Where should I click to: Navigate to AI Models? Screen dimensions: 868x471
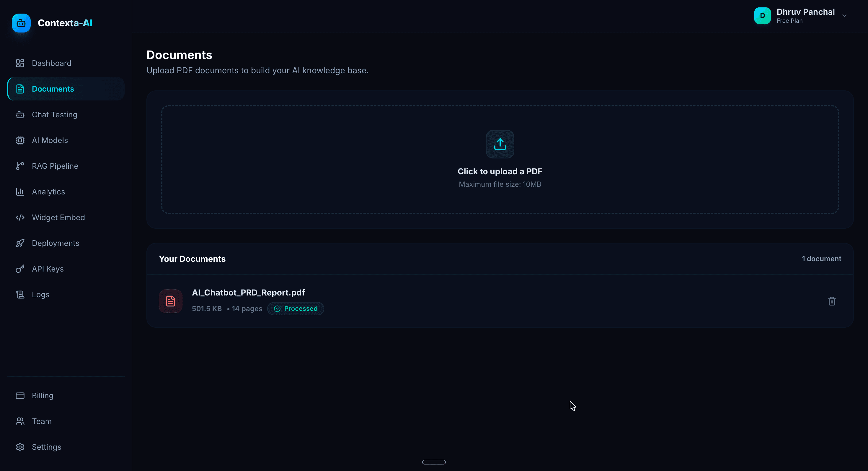click(x=66, y=140)
